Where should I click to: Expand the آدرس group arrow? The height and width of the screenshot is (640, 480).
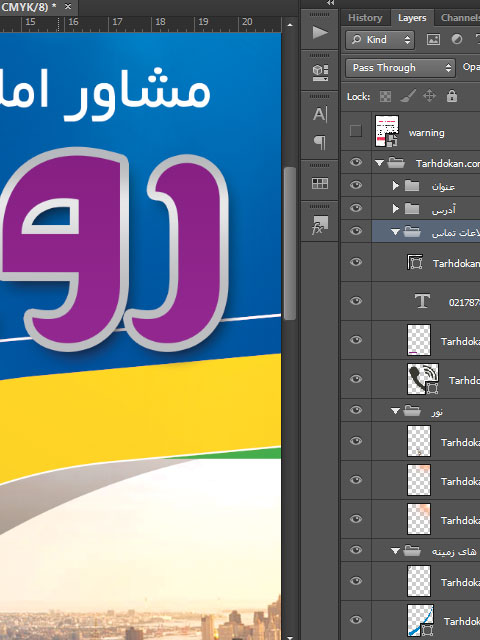coord(395,209)
